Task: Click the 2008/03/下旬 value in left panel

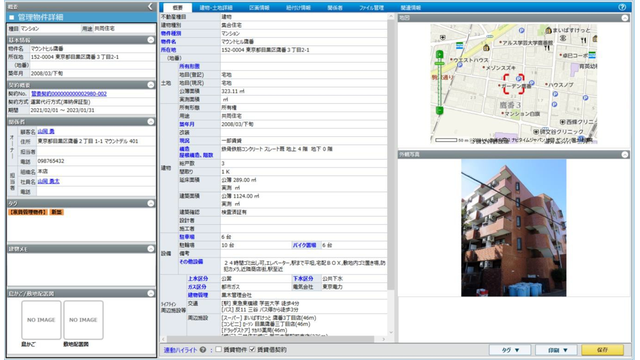Action: tap(47, 73)
